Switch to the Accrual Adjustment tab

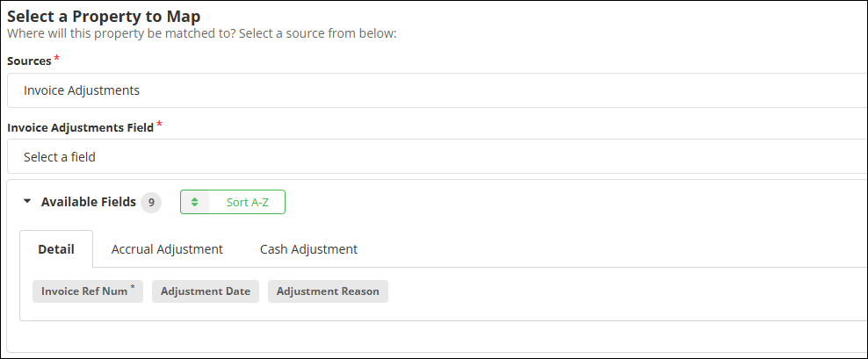[x=167, y=249]
